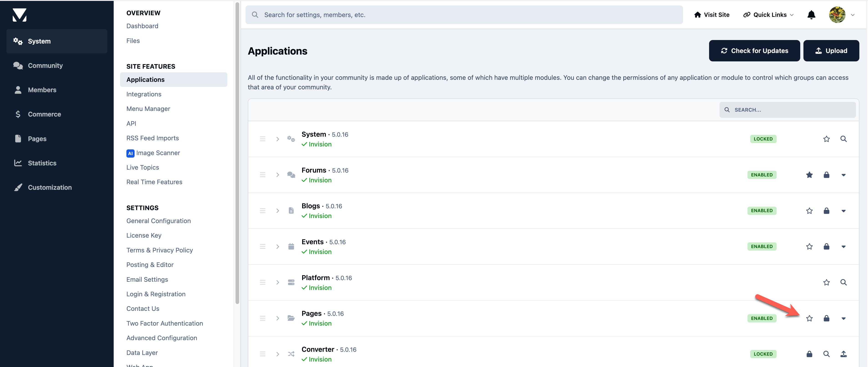Expand the System application modules
Screen dimensions: 868x367
278,139
